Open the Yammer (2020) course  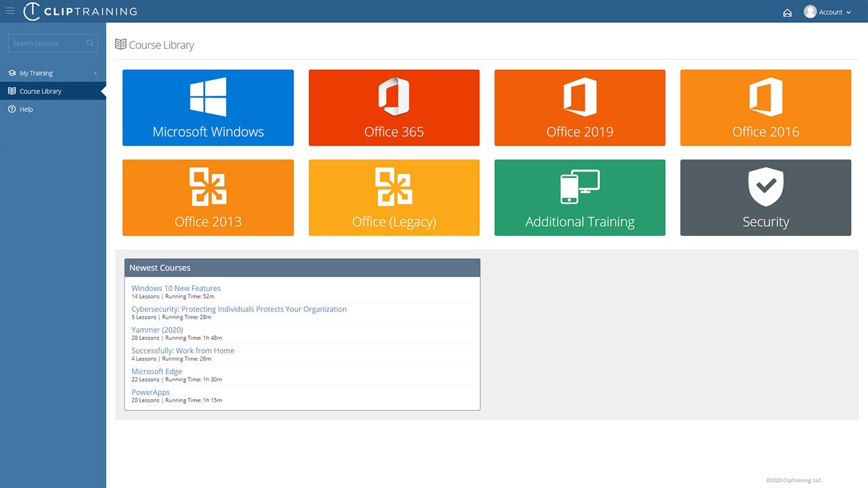[x=157, y=330]
